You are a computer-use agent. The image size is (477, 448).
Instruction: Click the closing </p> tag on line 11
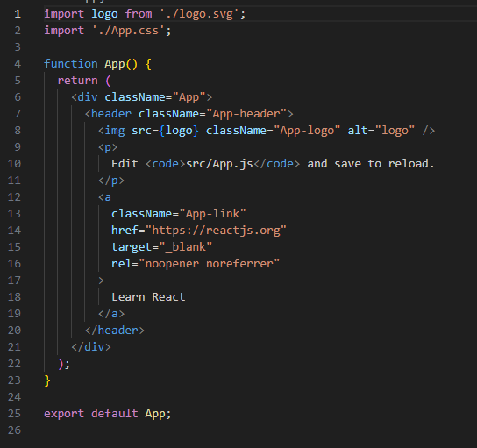[111, 181]
